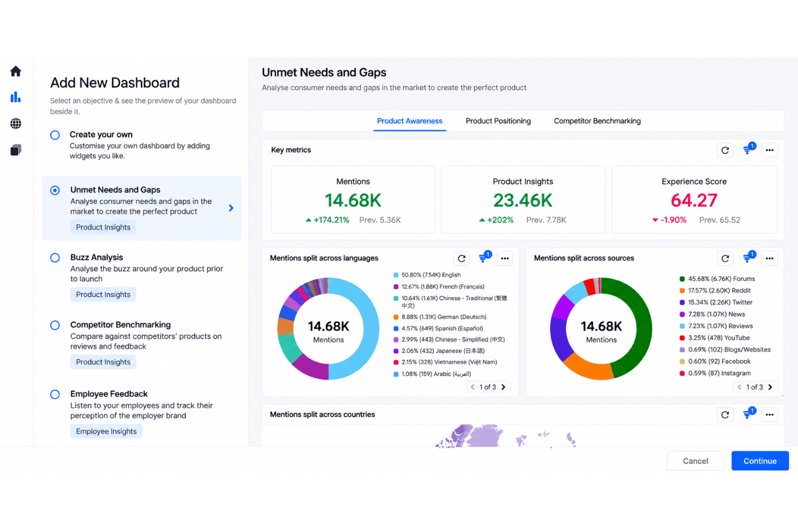Click the Continue button
This screenshot has height=532, width=798.
coord(760,461)
